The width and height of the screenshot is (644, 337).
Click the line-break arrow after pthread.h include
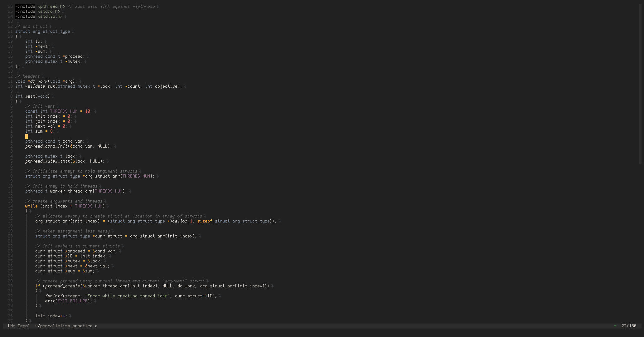pyautogui.click(x=157, y=6)
